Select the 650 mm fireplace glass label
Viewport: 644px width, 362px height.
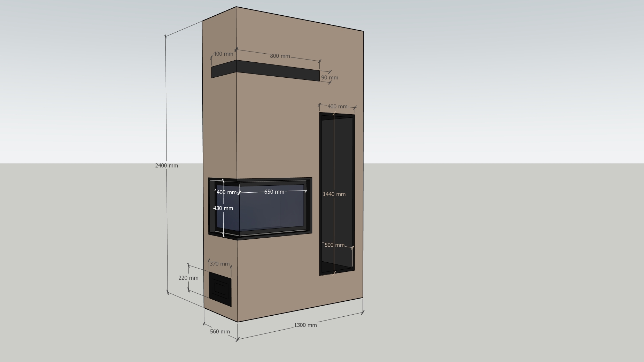click(274, 192)
